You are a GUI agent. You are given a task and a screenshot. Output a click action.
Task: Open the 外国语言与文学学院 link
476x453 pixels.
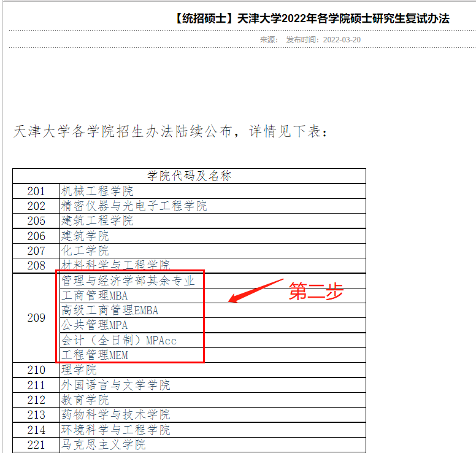pyautogui.click(x=115, y=385)
